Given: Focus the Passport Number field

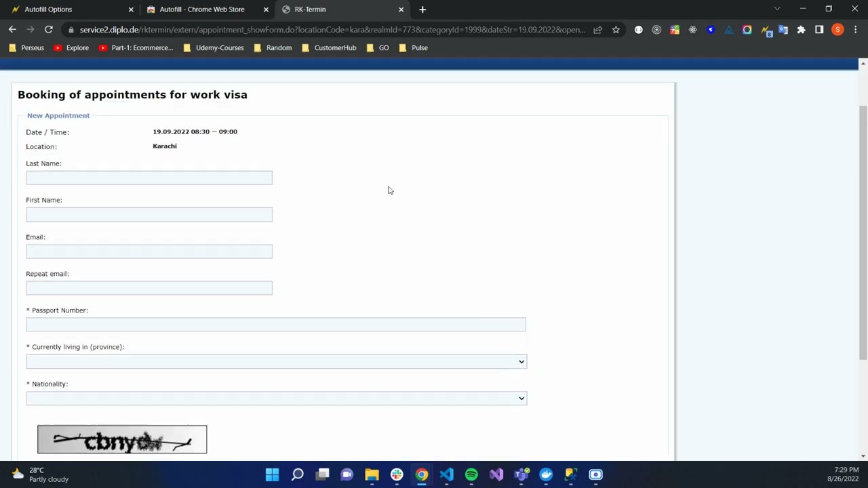Looking at the screenshot, I should pyautogui.click(x=276, y=325).
